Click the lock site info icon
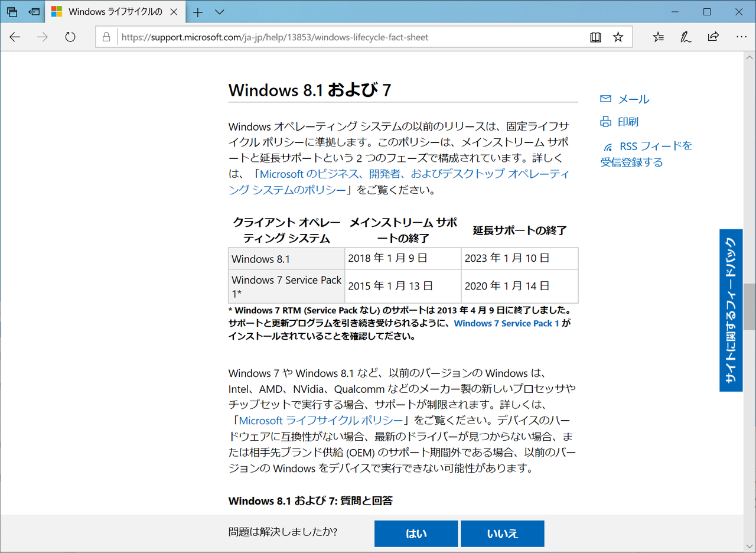 tap(106, 37)
